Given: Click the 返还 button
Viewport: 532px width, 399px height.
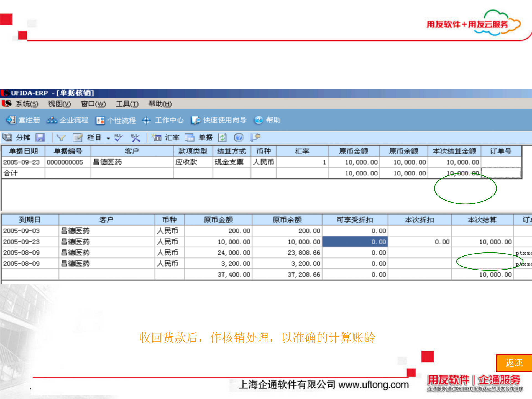Looking at the screenshot, I should [514, 362].
